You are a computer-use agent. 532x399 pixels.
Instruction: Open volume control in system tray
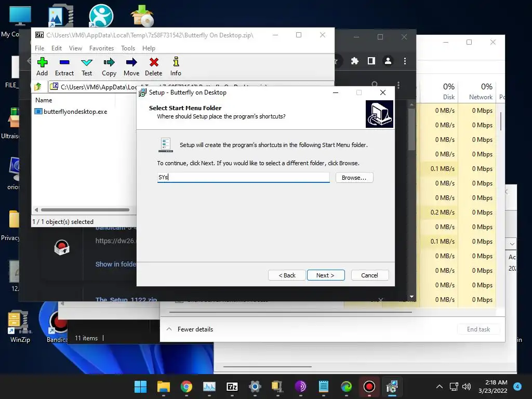[467, 387]
